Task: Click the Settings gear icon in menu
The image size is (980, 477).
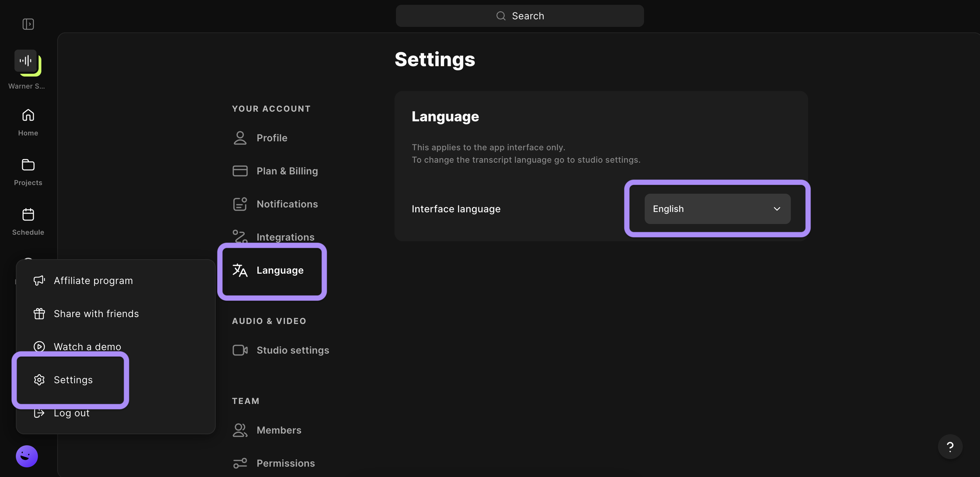Action: tap(39, 379)
